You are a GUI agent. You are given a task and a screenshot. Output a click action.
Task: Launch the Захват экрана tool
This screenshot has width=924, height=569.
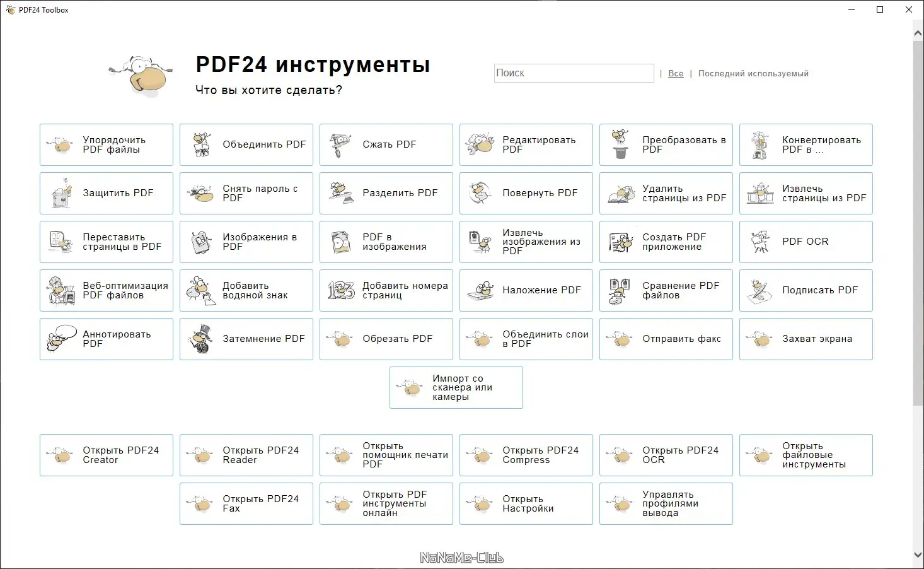806,339
